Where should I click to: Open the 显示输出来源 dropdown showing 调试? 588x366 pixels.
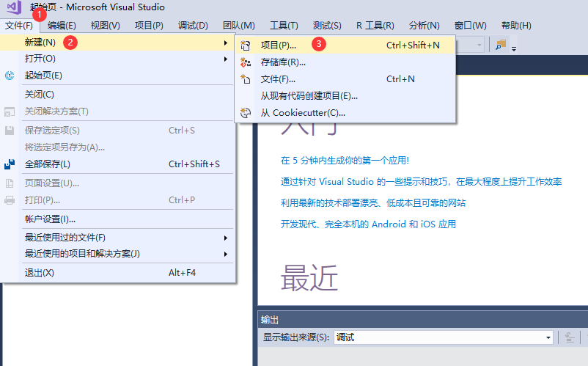444,337
